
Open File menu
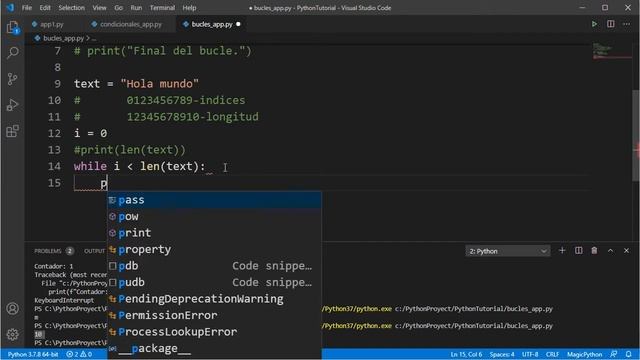27,8
